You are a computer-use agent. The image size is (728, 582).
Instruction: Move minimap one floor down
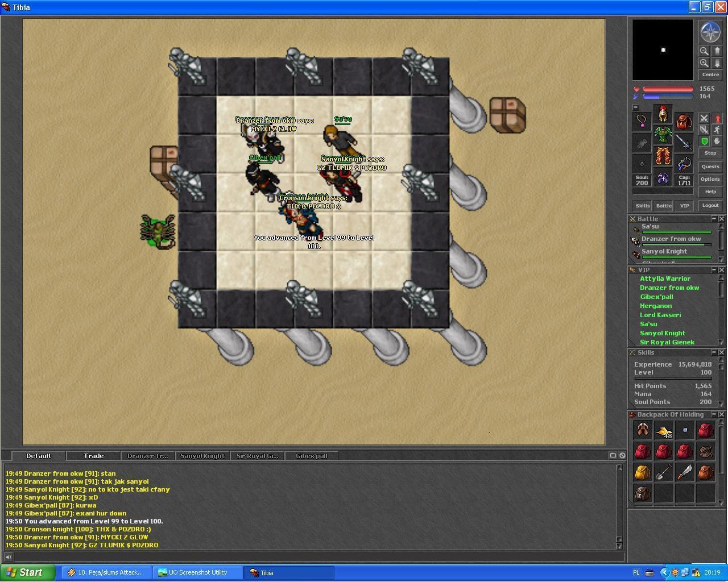[x=717, y=63]
